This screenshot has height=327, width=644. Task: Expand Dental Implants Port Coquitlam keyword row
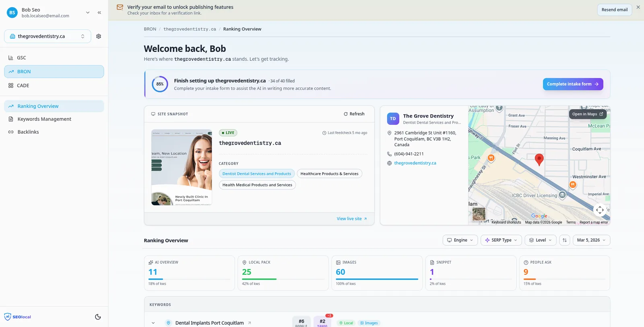[x=153, y=323]
